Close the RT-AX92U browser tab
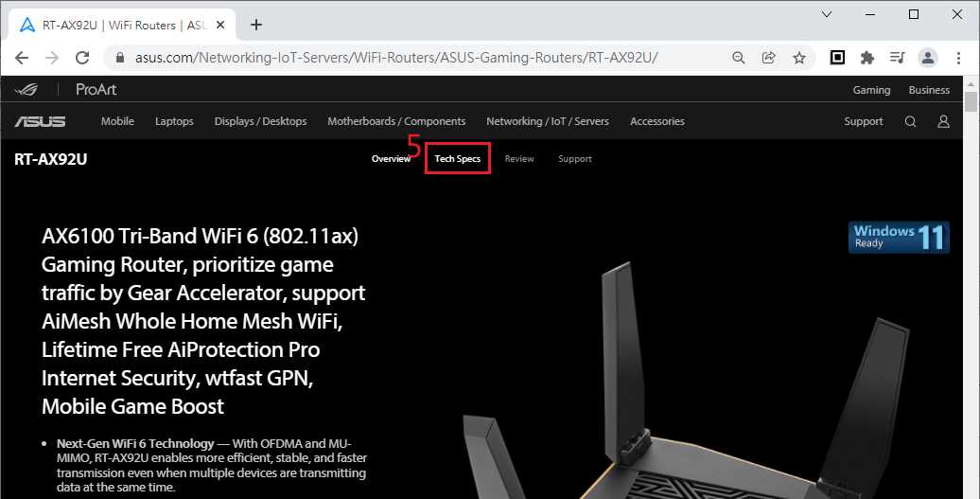 tap(220, 25)
